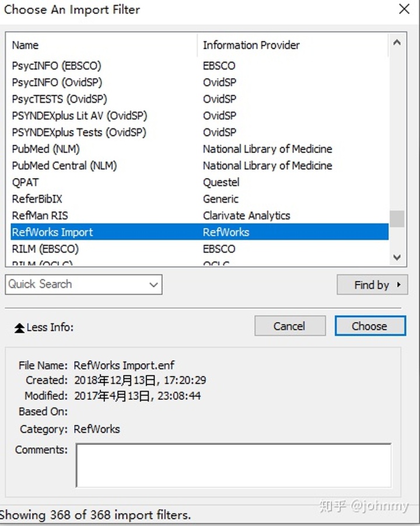Click the Information Provider column header
Viewport: 420px width, 526px height.
[x=293, y=45]
